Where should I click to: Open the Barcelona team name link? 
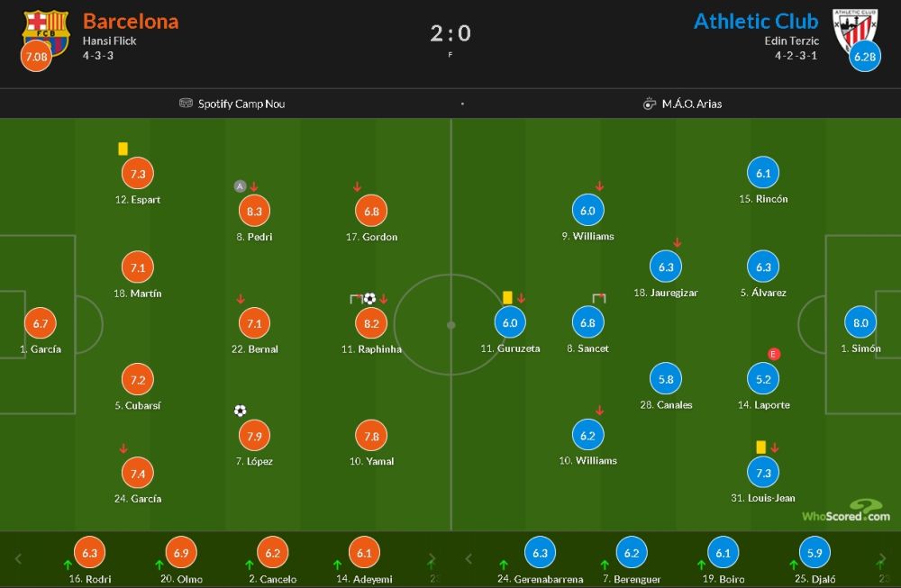tap(131, 22)
